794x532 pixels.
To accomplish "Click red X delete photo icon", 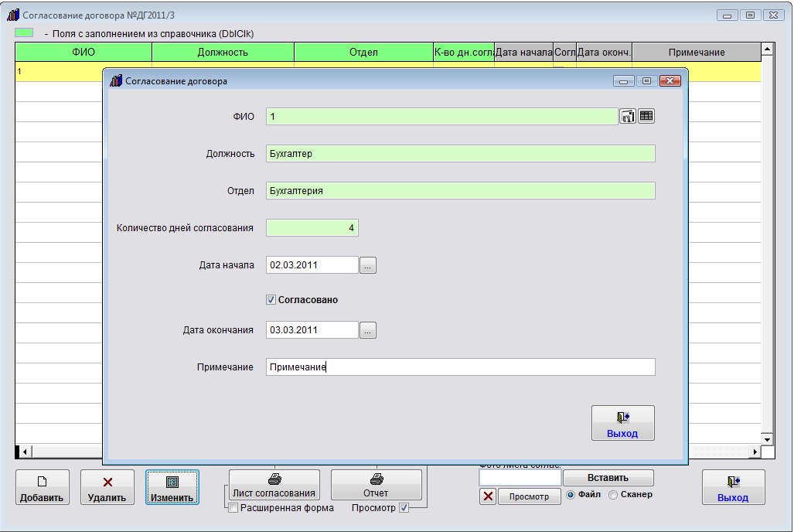I will [488, 496].
